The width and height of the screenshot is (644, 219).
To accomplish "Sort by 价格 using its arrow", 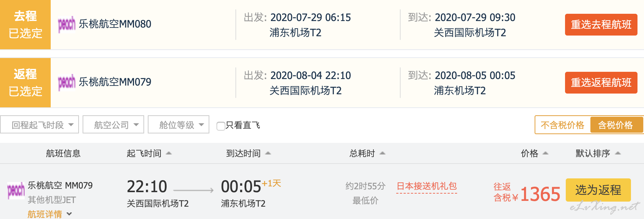I will coord(545,153).
